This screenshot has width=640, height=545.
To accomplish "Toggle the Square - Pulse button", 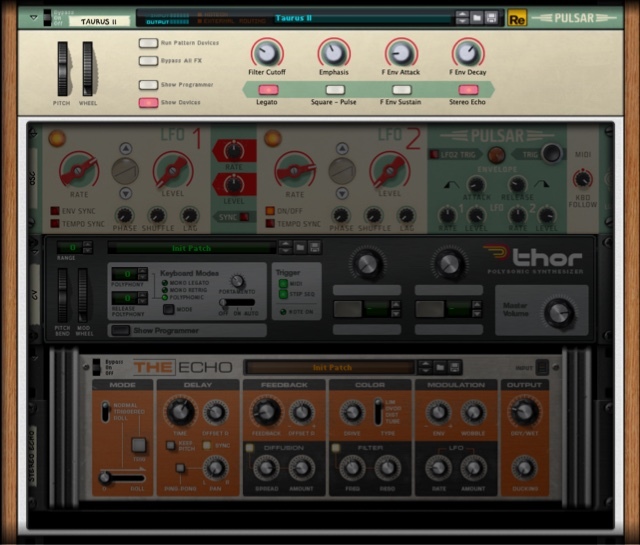I will pyautogui.click(x=335, y=89).
